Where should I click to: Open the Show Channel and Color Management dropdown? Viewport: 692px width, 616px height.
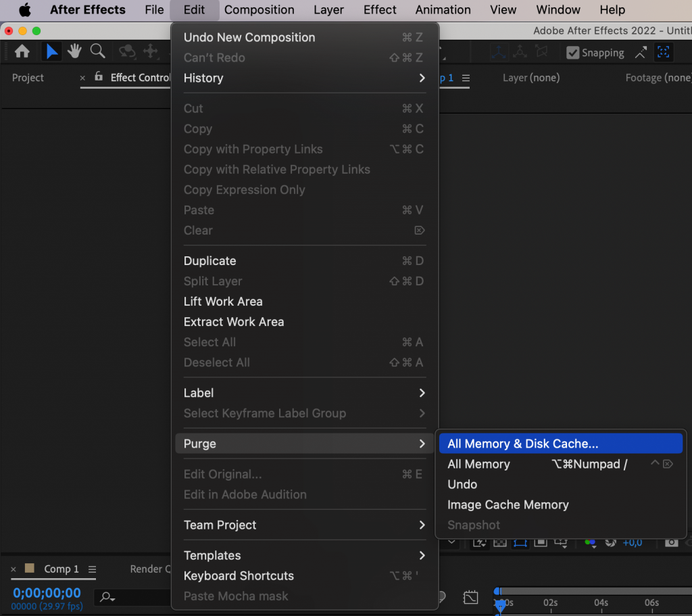590,542
